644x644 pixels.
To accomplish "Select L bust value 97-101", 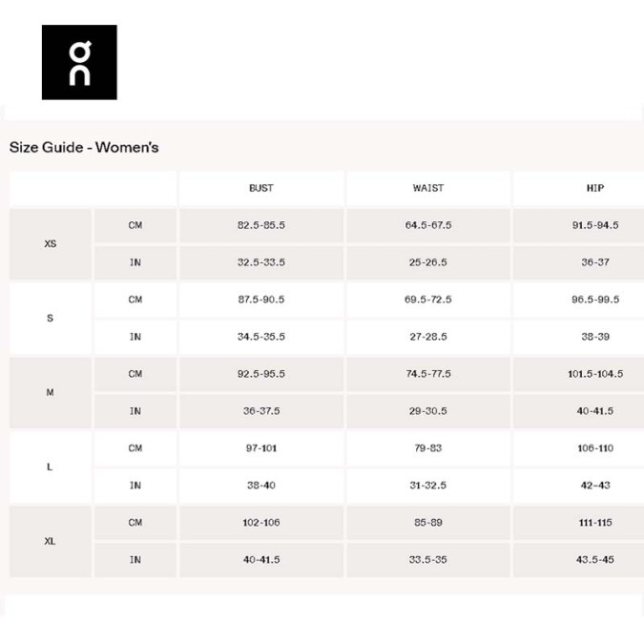I will point(261,448).
